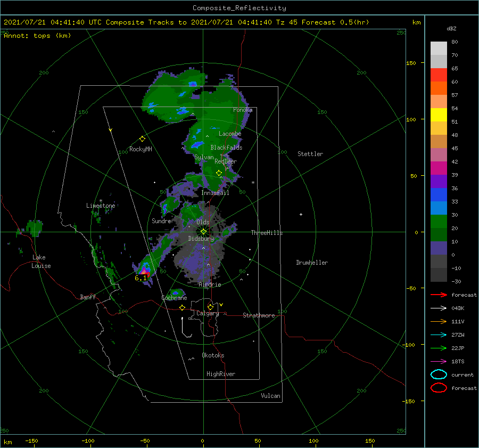
Task: Click the Okotoks town label
Action: pyautogui.click(x=213, y=355)
